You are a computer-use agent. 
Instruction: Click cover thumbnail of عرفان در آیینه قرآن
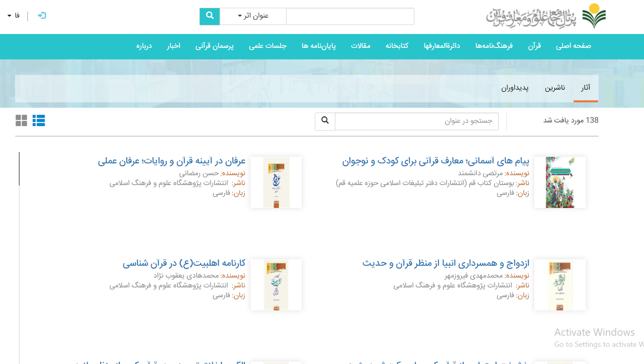pyautogui.click(x=276, y=183)
